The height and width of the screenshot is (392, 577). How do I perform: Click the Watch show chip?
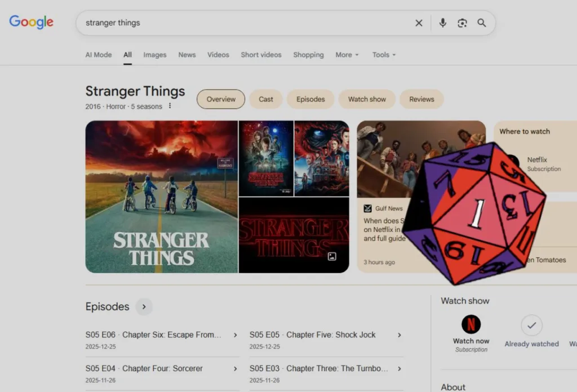pos(367,99)
